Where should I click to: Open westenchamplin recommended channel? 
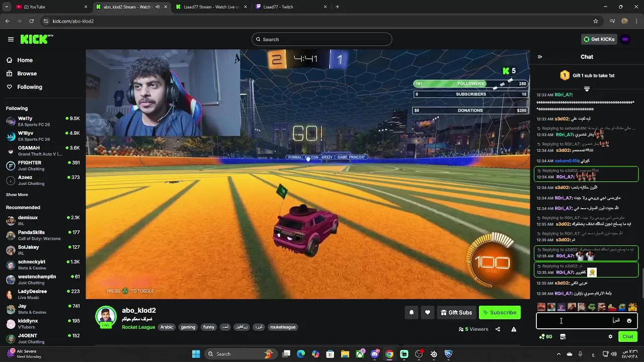(43, 280)
